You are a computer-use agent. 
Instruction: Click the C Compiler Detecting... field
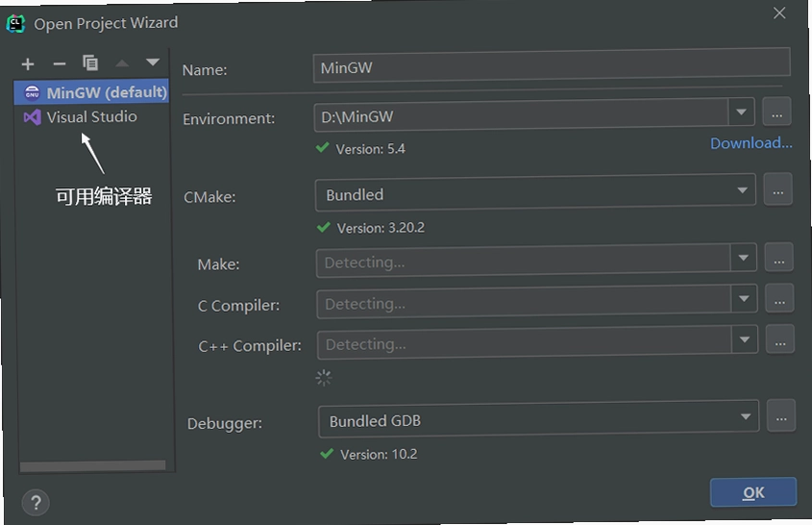click(524, 303)
